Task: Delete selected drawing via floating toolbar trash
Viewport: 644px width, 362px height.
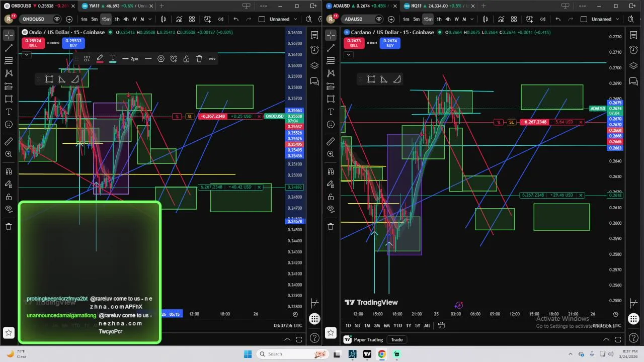Action: pos(199,59)
